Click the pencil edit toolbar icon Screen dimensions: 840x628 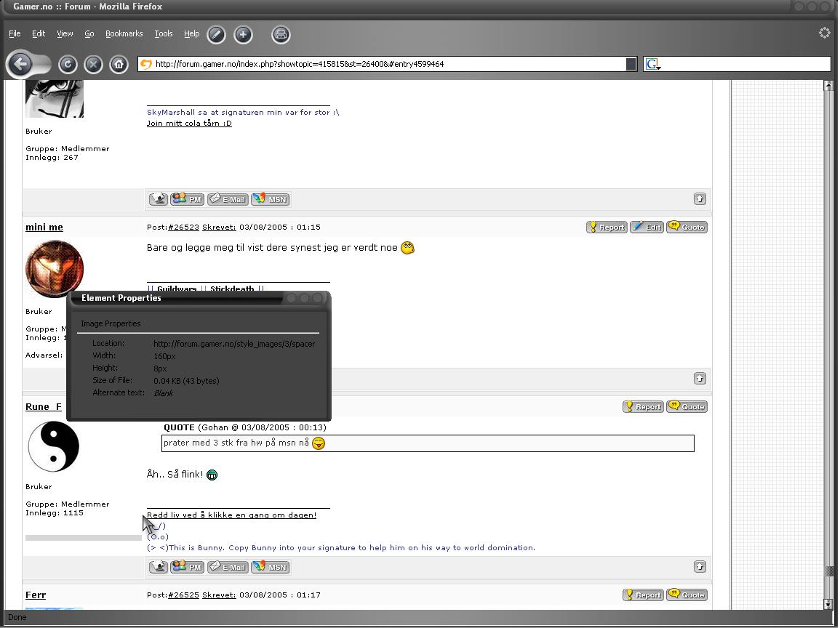pos(217,35)
